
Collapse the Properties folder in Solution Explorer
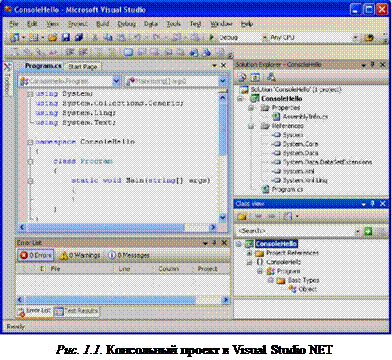click(x=252, y=108)
